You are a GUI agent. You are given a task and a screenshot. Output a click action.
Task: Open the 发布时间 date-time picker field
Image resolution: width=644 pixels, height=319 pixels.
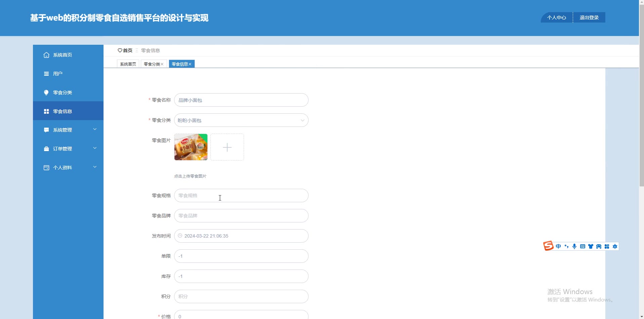[x=241, y=236]
